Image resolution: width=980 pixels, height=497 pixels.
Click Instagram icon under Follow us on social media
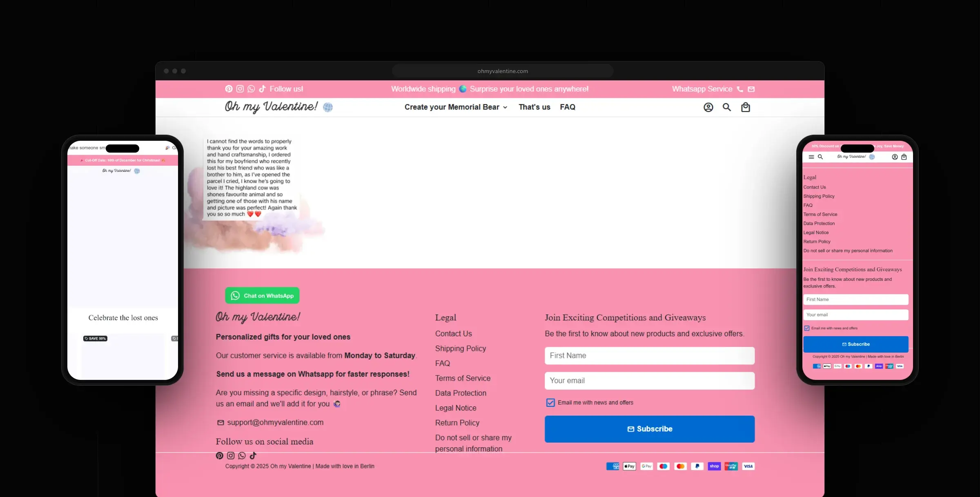(231, 456)
